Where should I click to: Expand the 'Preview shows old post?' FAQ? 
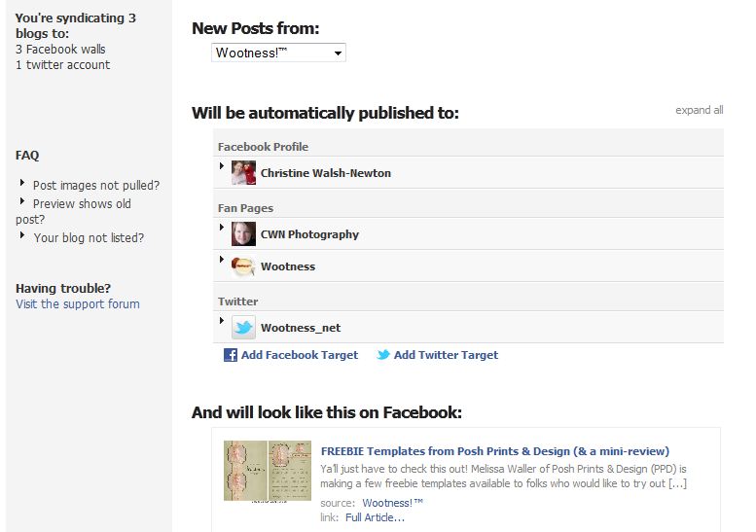22,201
